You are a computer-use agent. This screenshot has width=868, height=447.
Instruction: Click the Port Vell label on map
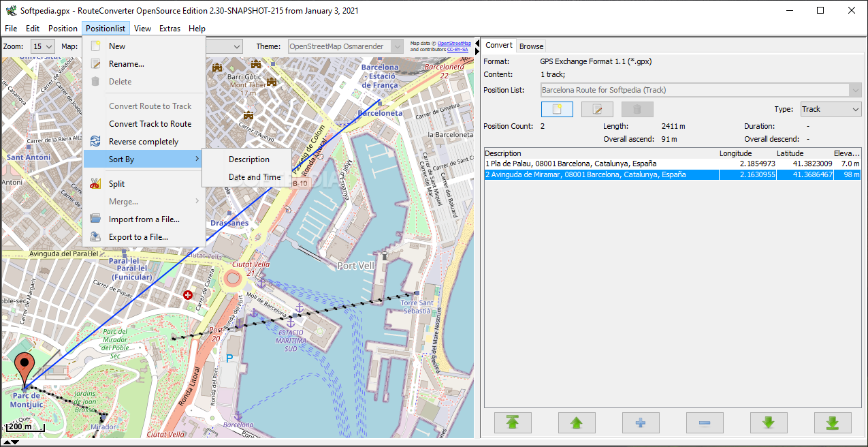[356, 266]
